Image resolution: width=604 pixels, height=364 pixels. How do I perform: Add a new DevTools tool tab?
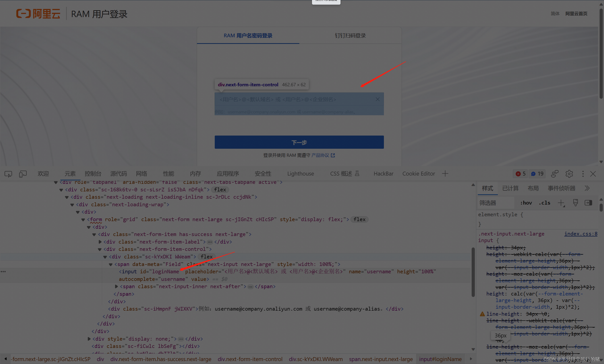coord(445,174)
